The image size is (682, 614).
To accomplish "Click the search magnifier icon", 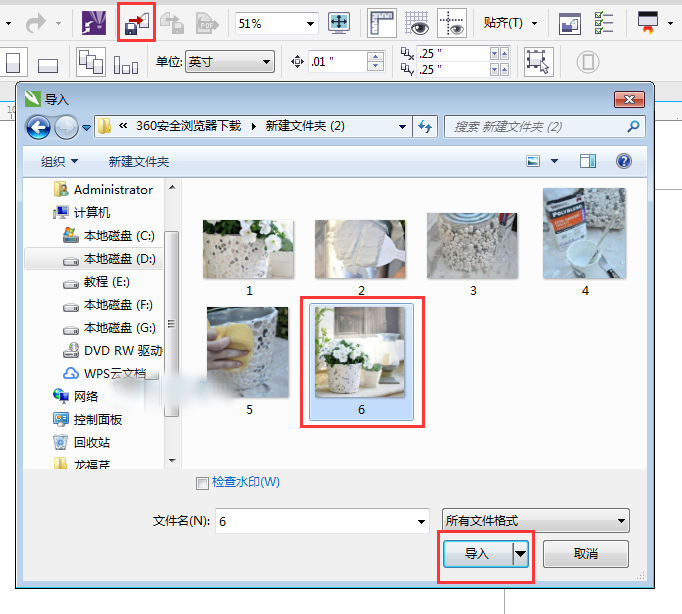I will pos(633,127).
